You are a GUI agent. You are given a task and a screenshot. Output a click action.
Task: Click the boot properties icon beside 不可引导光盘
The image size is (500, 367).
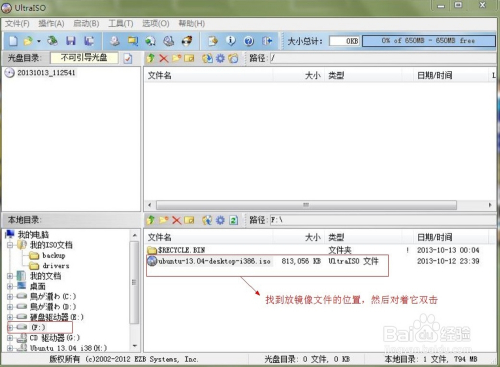click(x=128, y=58)
